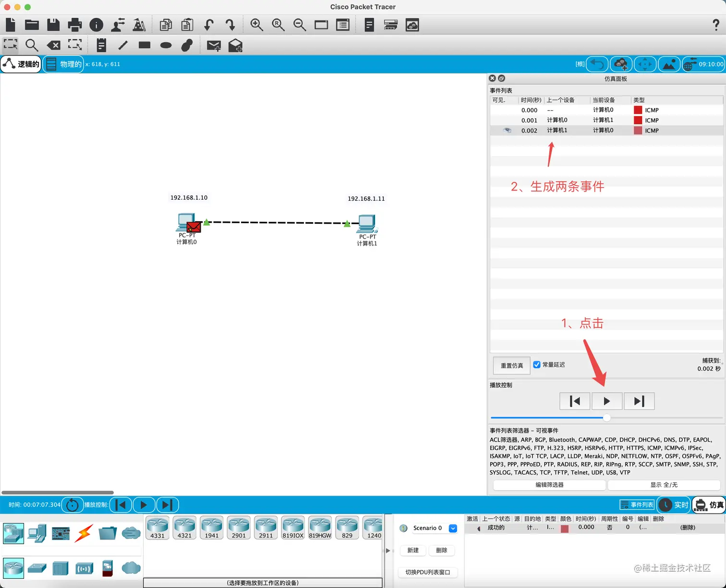Open the Scenario 0 dropdown

(x=453, y=528)
